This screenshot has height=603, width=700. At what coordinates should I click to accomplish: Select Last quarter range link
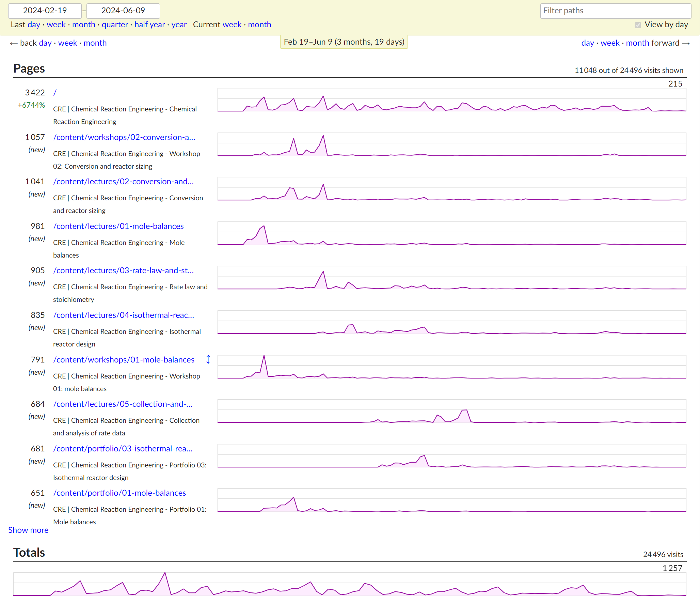pyautogui.click(x=115, y=25)
